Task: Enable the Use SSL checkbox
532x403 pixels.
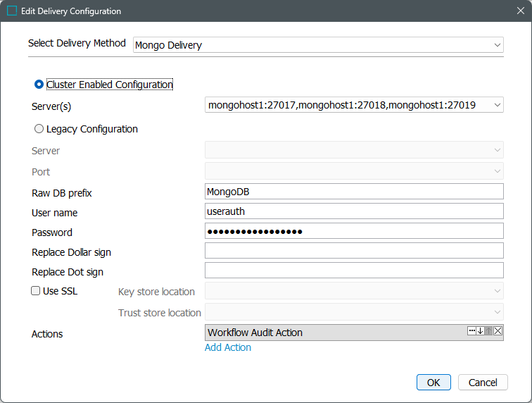Action: pyautogui.click(x=36, y=291)
